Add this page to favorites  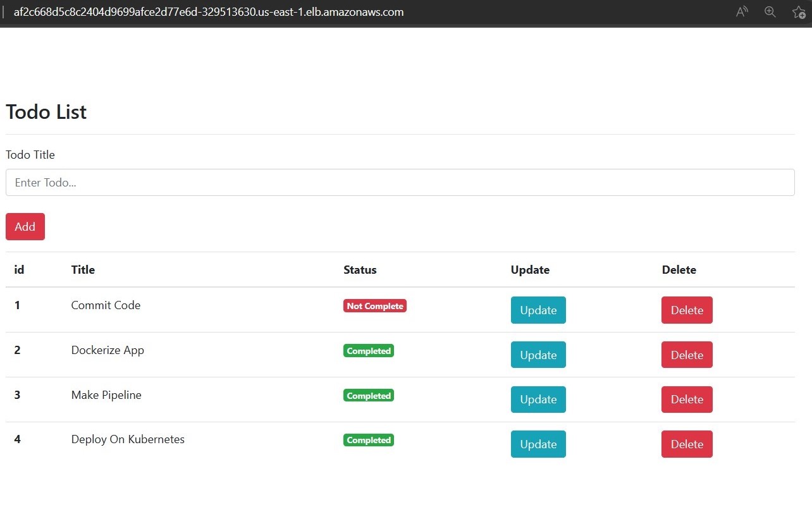pyautogui.click(x=798, y=11)
